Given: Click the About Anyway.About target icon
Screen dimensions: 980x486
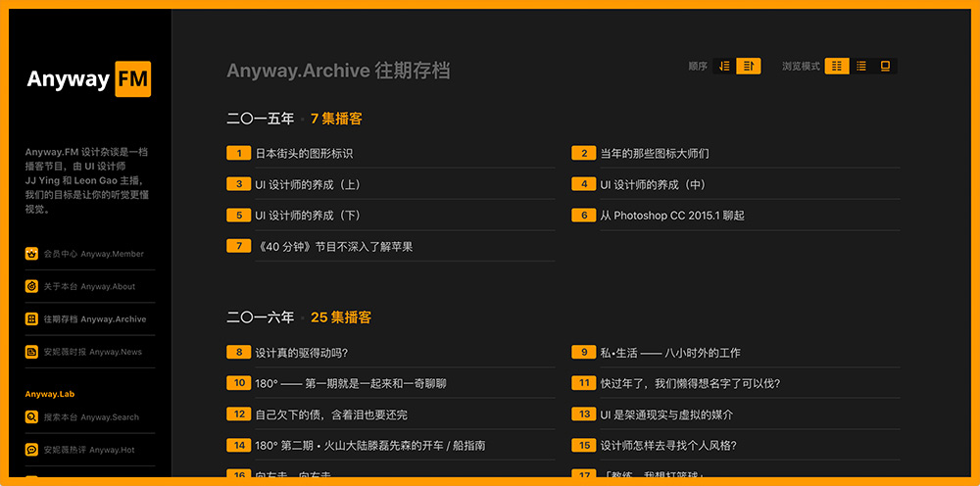Looking at the screenshot, I should (32, 286).
